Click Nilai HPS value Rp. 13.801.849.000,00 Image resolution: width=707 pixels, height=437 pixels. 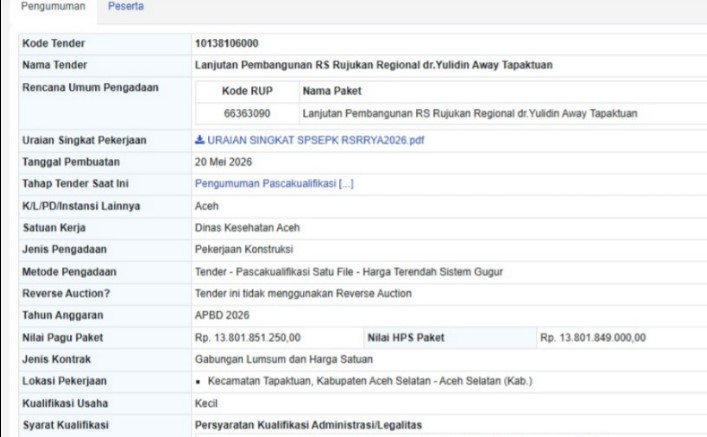tap(593, 337)
